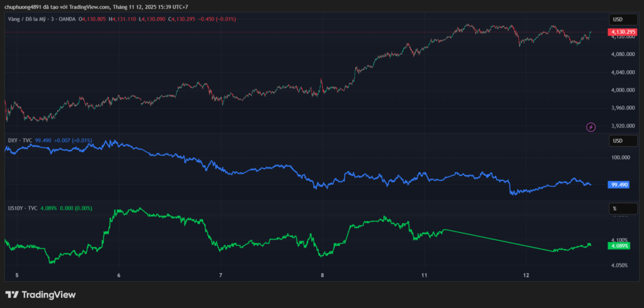The width and height of the screenshot is (644, 308).
Task: Click the 4.050% level on yield axis
Action: [619, 265]
